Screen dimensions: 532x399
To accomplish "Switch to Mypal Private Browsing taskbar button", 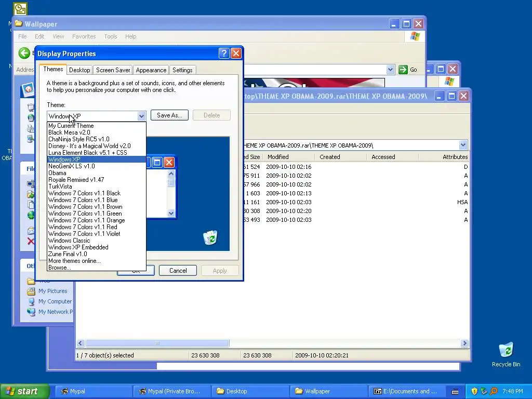I will (171, 391).
